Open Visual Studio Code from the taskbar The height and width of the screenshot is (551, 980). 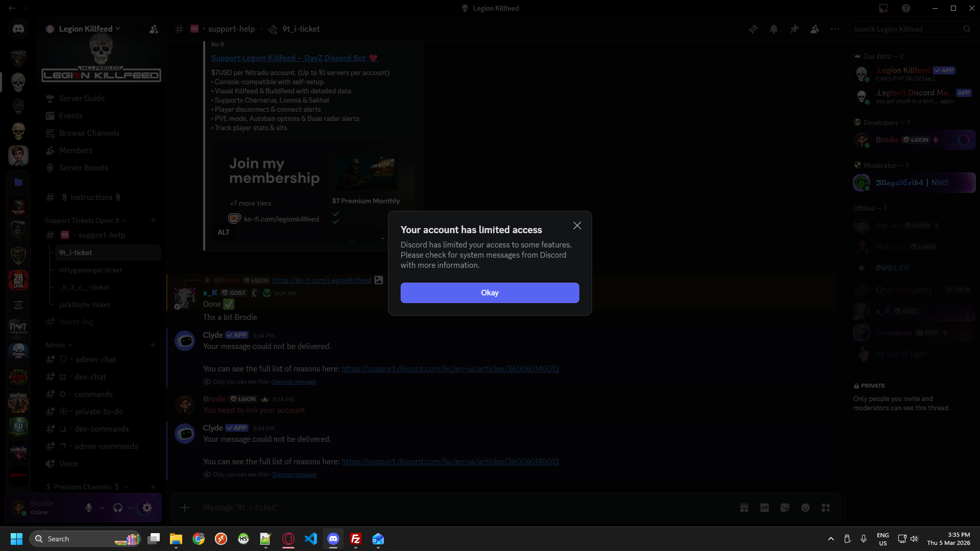311,539
